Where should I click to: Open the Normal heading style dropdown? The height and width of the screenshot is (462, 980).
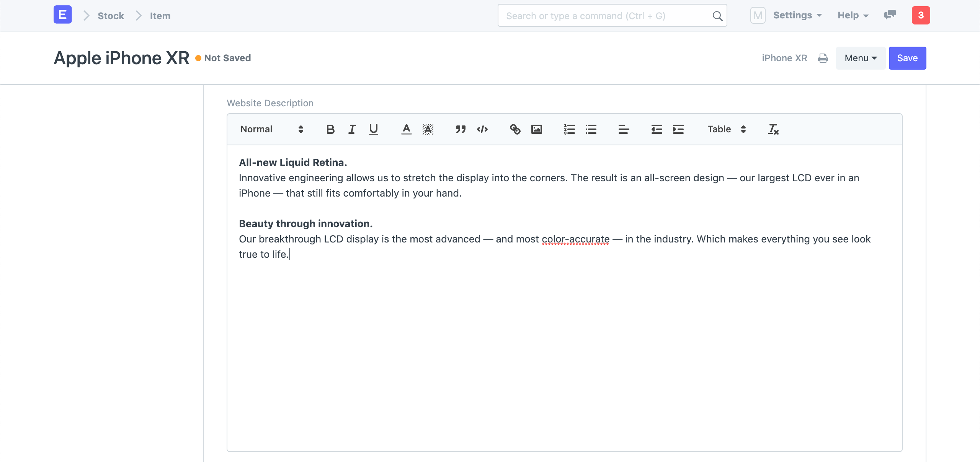[272, 129]
